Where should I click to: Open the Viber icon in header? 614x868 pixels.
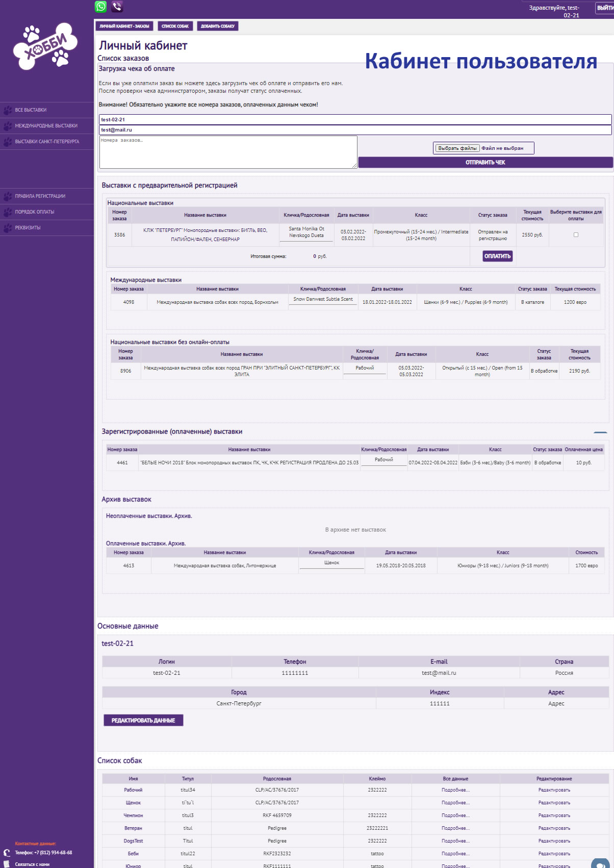[x=117, y=7]
